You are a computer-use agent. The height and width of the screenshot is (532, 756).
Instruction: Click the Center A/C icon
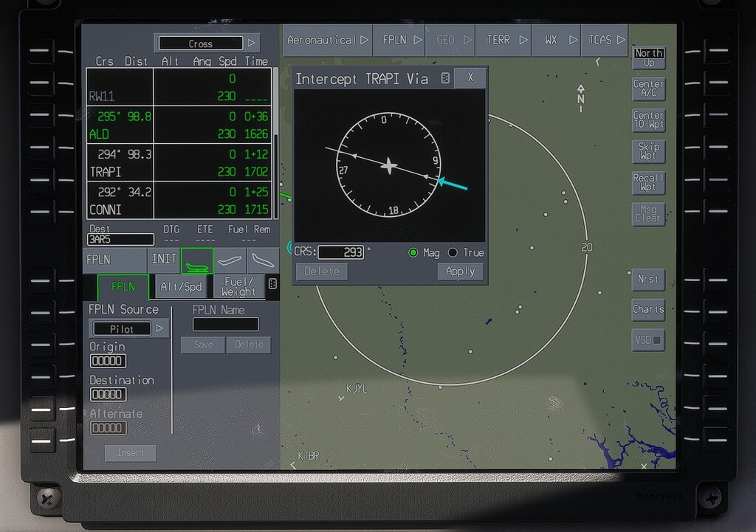click(647, 89)
